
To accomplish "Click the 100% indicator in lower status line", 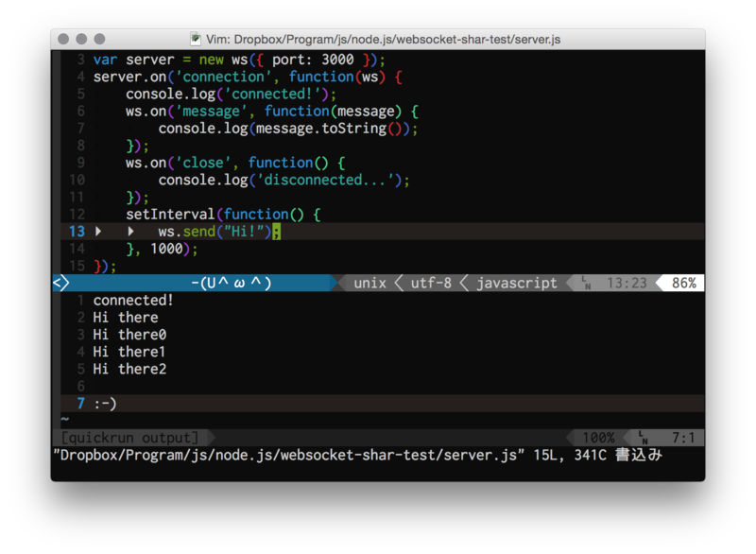I will pos(598,438).
